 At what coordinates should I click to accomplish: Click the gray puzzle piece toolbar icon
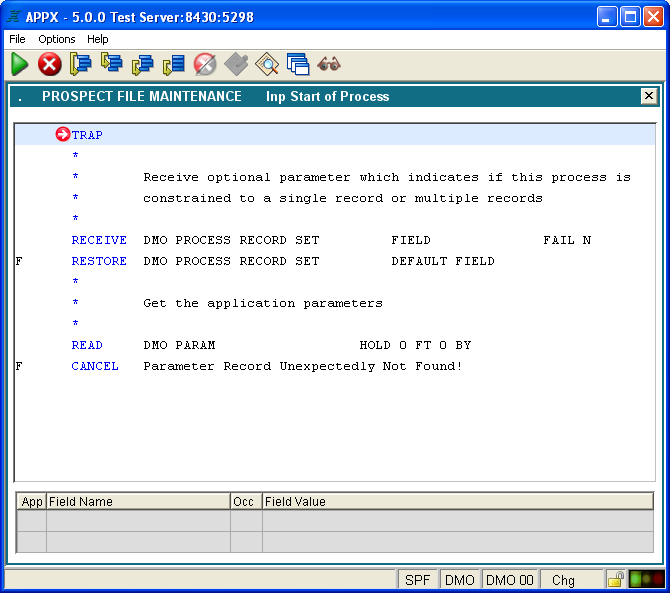click(x=236, y=64)
